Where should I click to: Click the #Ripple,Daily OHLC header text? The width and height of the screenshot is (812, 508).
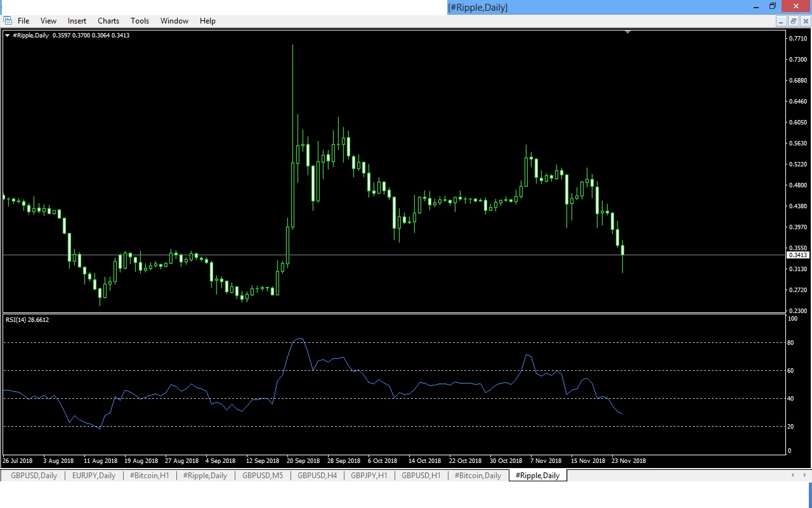(71, 36)
